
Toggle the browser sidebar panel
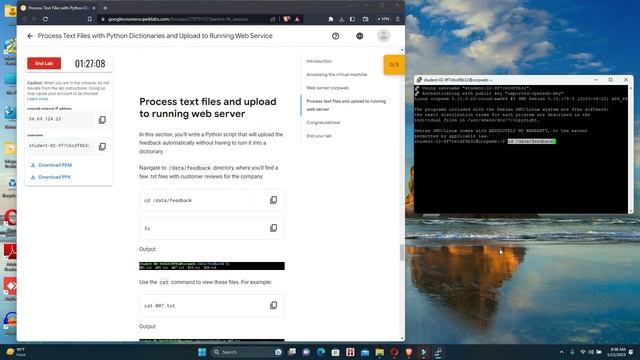(353, 19)
